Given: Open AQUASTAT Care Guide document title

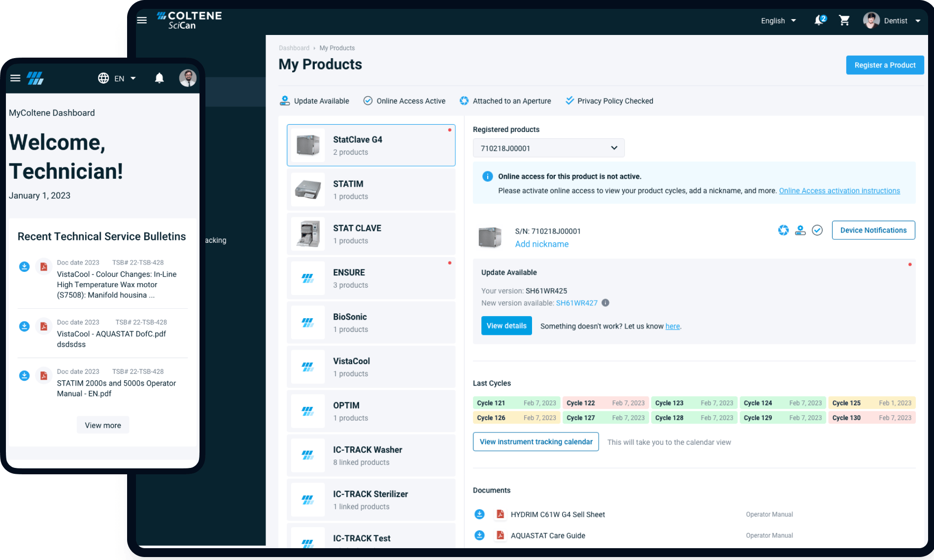Looking at the screenshot, I should 548,535.
